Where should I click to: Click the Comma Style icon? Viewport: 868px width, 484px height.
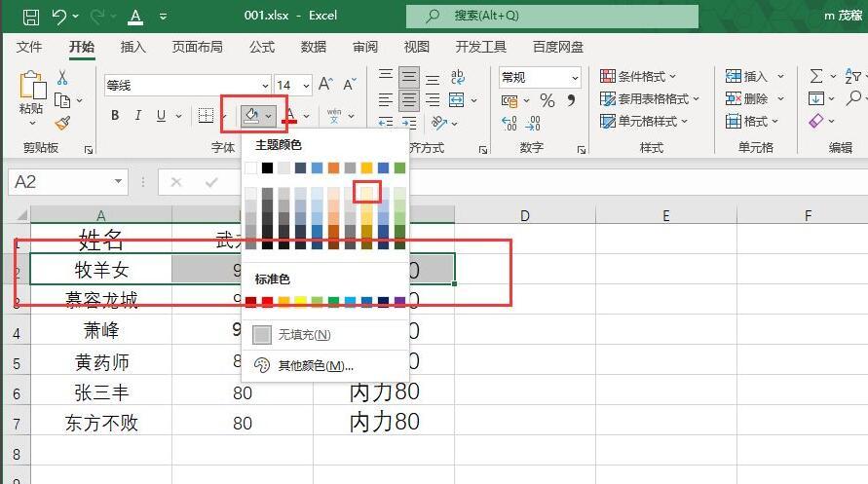point(571,100)
